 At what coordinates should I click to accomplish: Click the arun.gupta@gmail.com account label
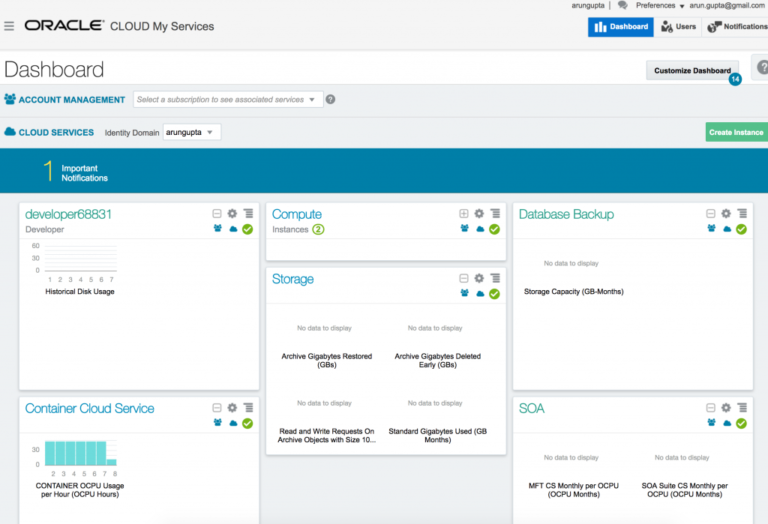727,5
